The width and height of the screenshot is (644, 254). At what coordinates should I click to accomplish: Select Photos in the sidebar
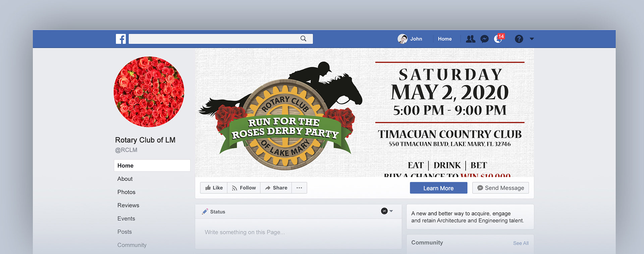point(126,192)
